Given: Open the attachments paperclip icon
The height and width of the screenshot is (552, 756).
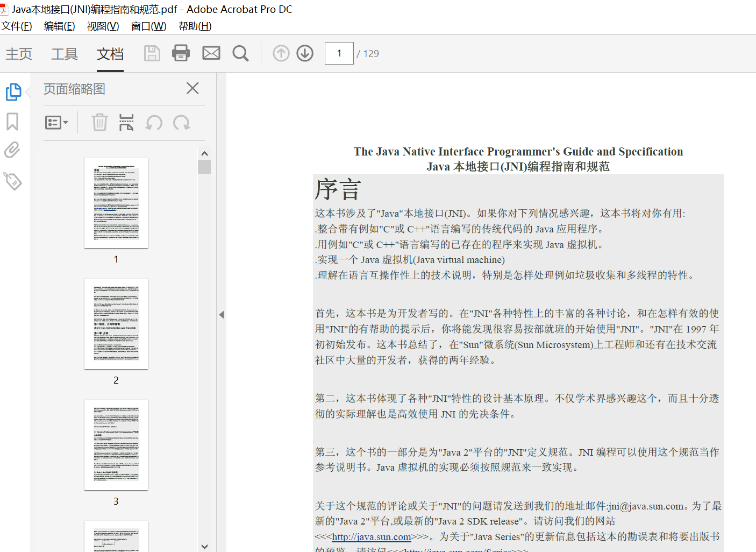Looking at the screenshot, I should coord(12,150).
